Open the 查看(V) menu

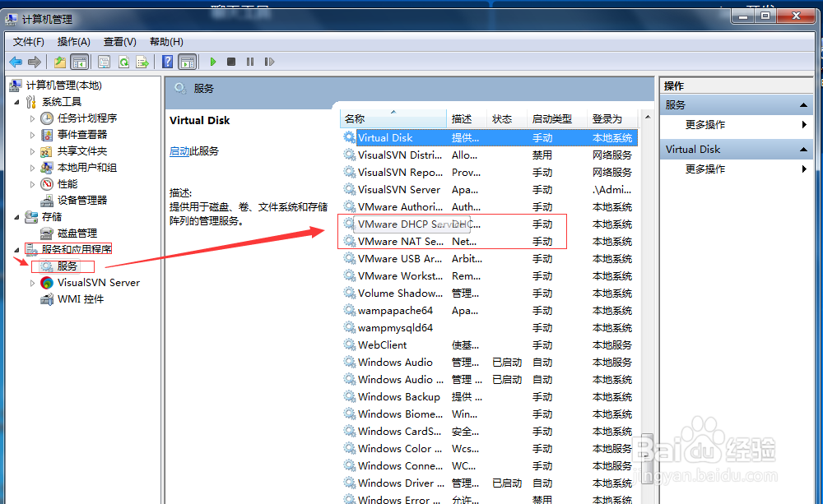click(119, 41)
